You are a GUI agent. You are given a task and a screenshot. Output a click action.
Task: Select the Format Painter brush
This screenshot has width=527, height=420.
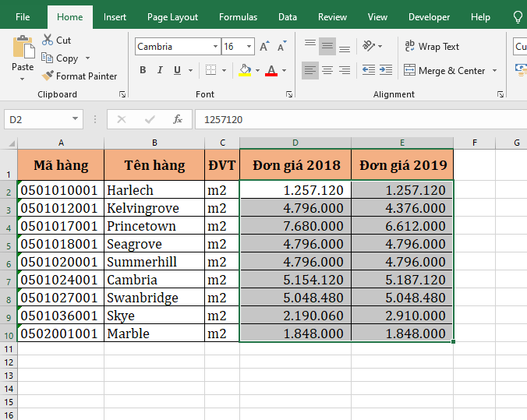48,76
